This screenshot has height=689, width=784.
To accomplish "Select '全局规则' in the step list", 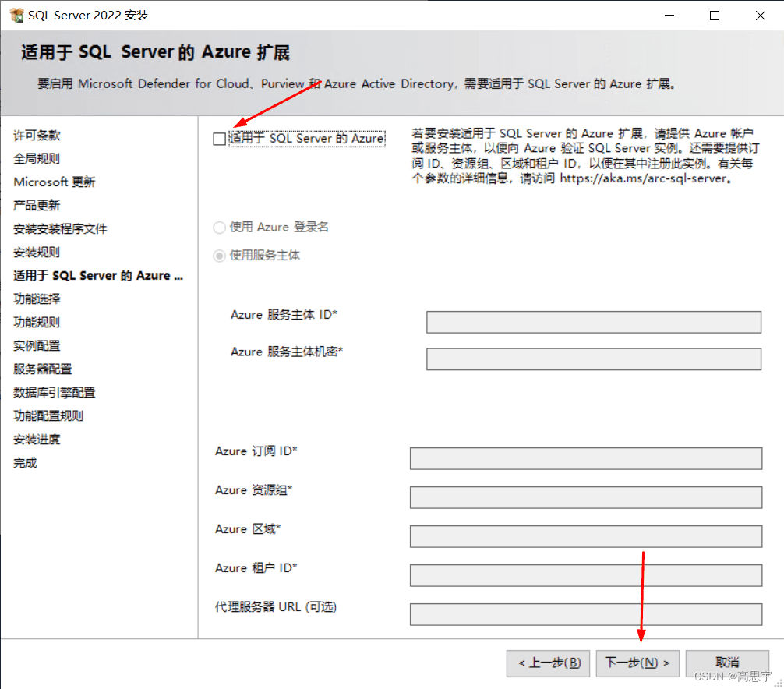I will [x=37, y=159].
